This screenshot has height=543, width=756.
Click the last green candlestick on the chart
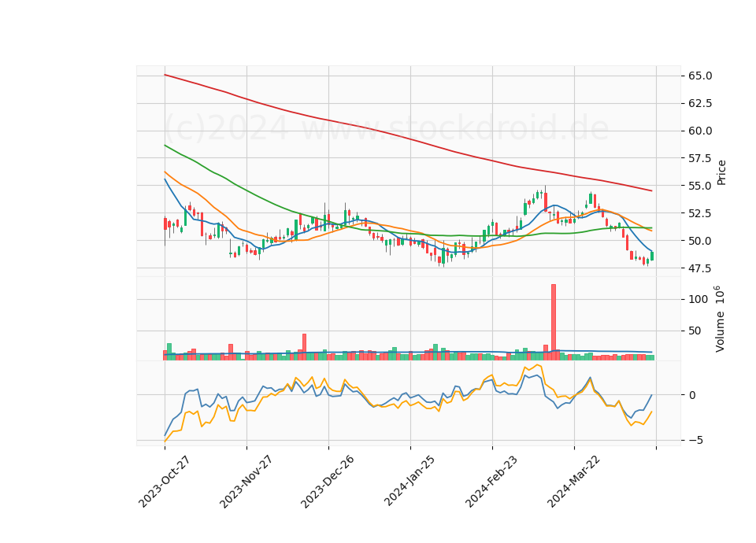pos(652,256)
